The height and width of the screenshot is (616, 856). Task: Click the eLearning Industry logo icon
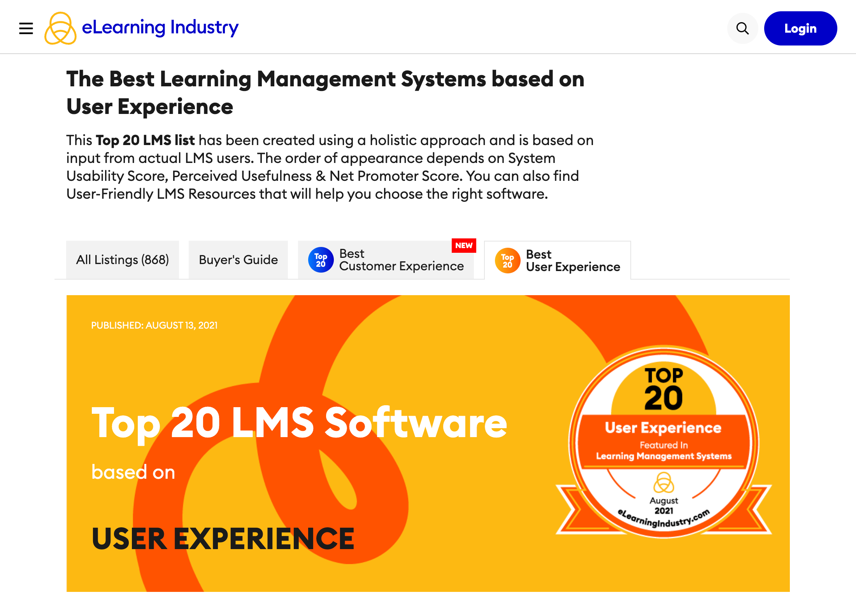click(60, 28)
